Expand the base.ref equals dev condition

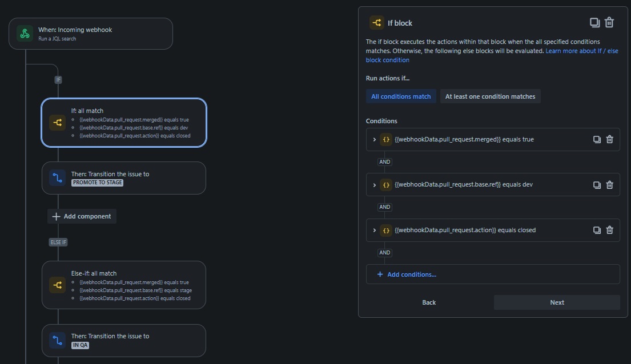click(x=374, y=185)
